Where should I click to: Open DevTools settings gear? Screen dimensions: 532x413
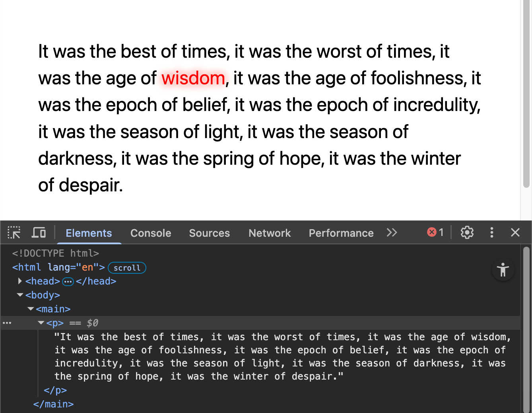tap(467, 232)
